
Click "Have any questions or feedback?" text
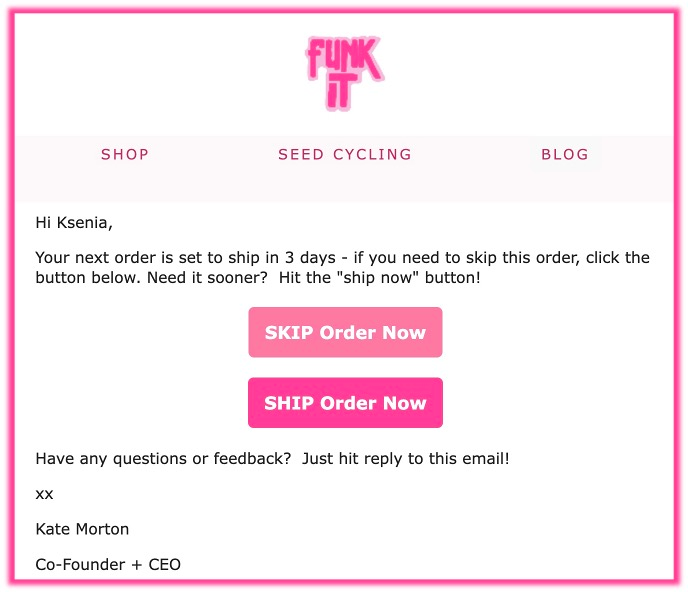point(163,459)
